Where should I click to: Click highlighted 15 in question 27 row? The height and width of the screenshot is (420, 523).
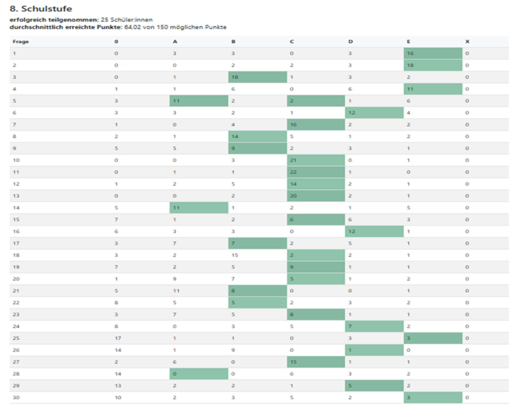(x=293, y=362)
